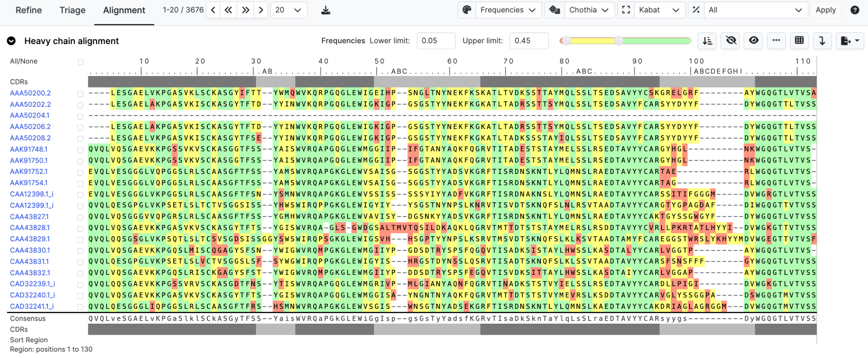This screenshot has width=868, height=358.
Task: Open sequence link AAA50206.2
Action: 31,126
